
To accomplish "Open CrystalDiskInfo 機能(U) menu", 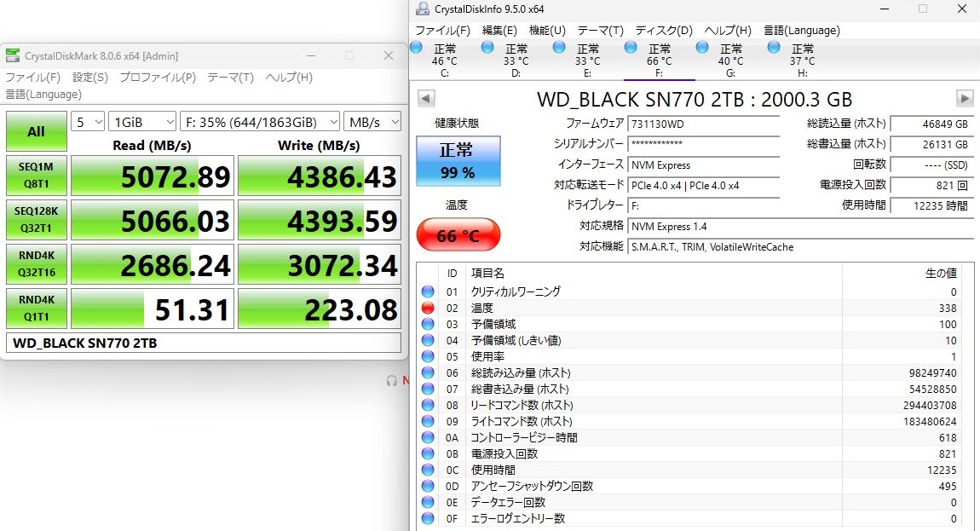I will click(547, 30).
